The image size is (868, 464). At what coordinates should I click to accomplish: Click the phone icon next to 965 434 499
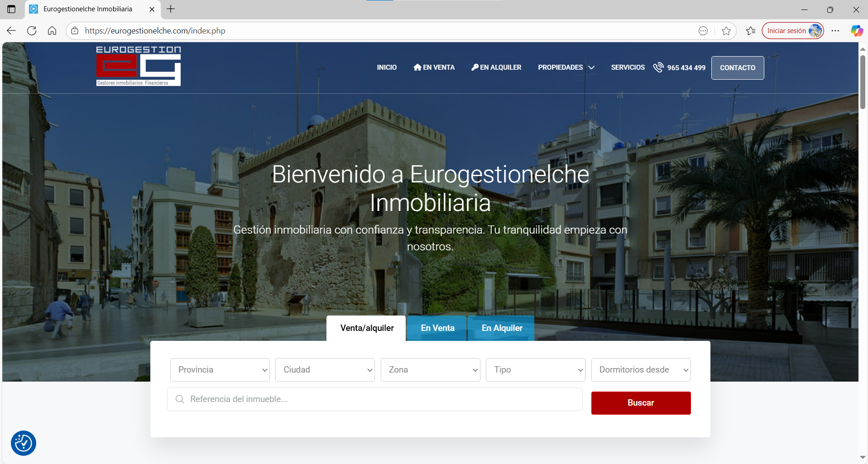[658, 67]
